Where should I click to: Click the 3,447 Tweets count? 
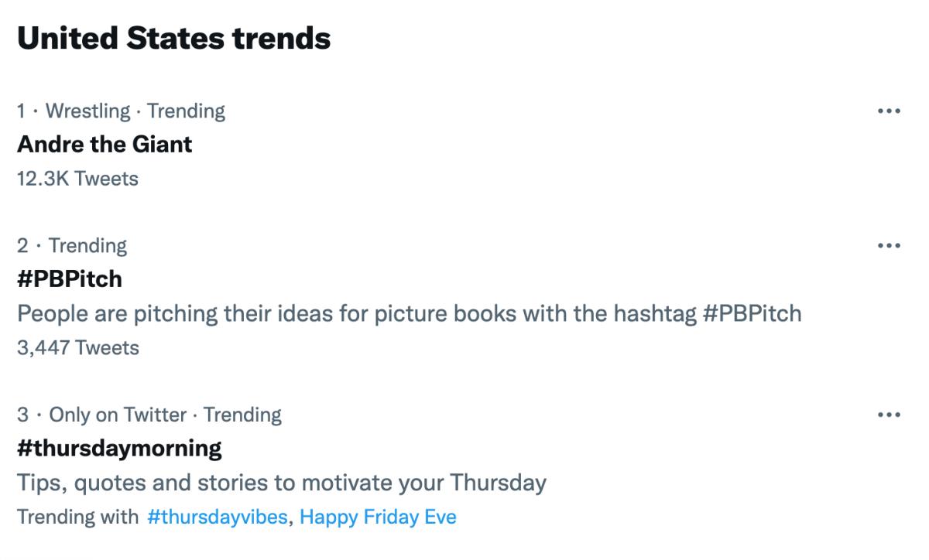[78, 347]
